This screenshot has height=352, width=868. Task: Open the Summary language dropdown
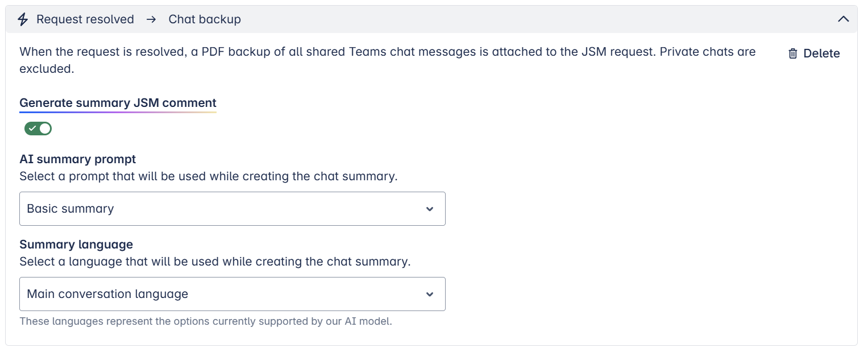232,294
